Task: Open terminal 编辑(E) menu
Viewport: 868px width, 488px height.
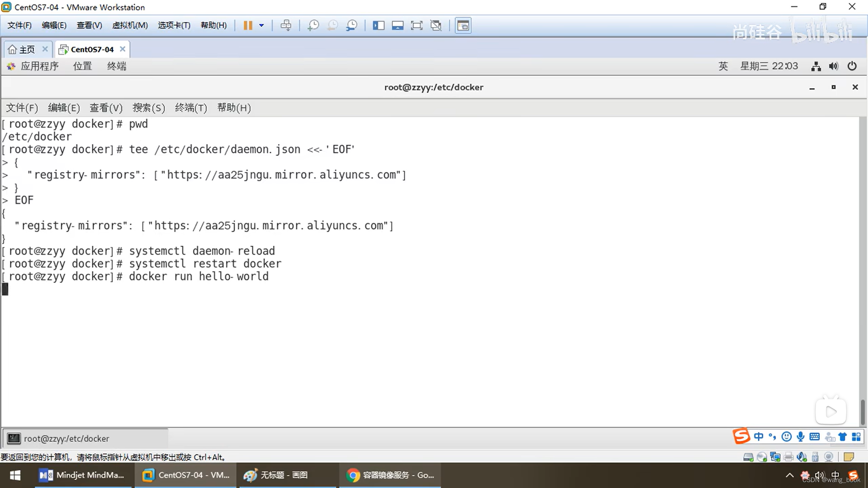Action: point(64,108)
